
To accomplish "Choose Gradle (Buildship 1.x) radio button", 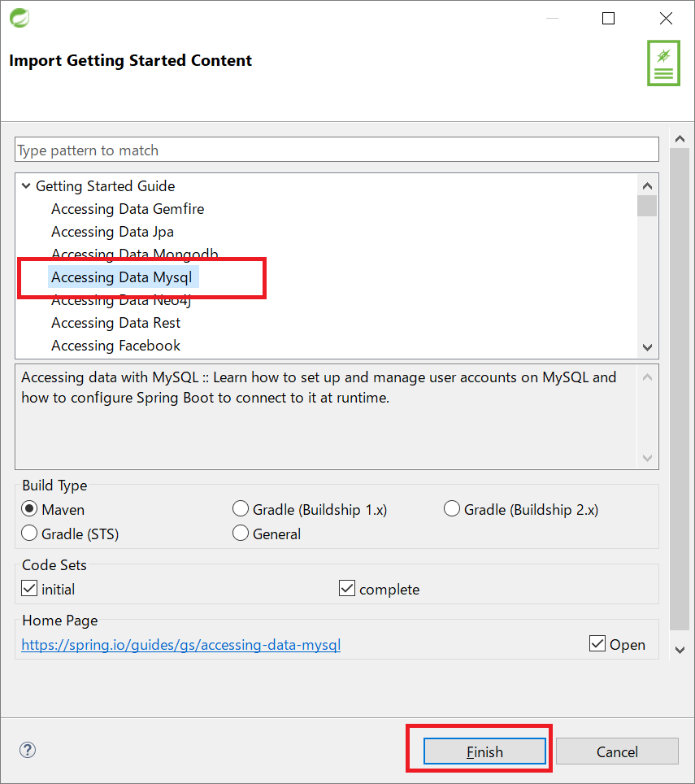I will coord(241,510).
